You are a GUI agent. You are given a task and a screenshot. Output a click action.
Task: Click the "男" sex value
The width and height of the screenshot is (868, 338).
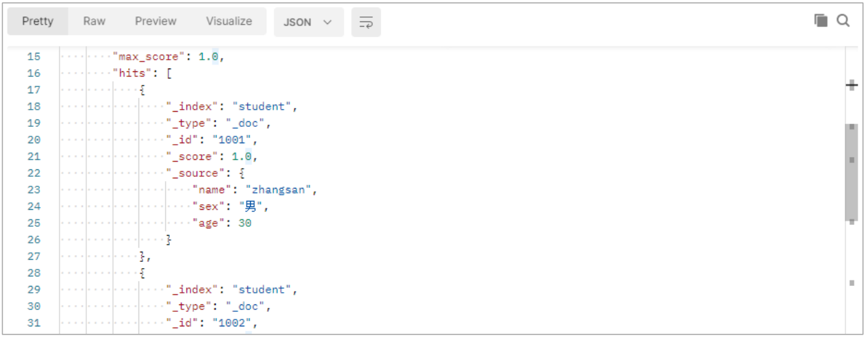pos(250,206)
